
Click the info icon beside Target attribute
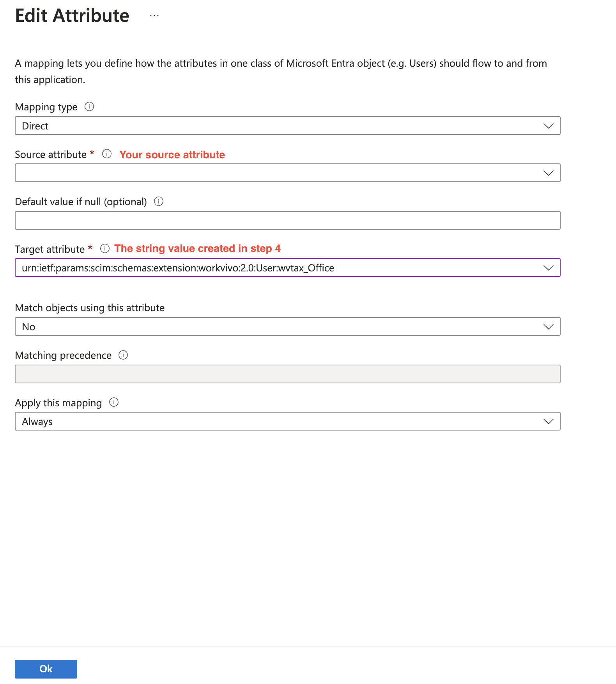pos(105,248)
